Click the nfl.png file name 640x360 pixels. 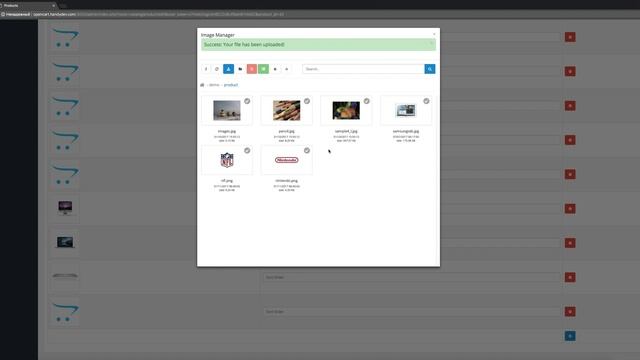227,181
